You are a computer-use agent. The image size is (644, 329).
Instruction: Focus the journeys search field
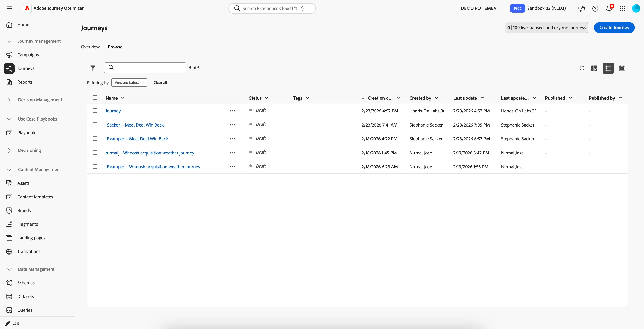pos(145,68)
